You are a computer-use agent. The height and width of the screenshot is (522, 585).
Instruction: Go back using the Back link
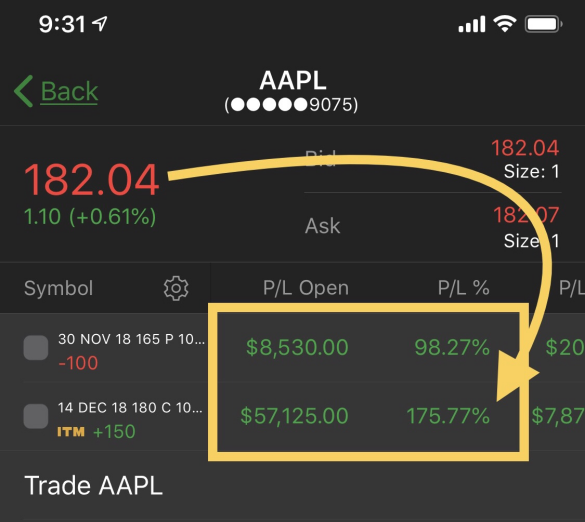click(x=69, y=91)
